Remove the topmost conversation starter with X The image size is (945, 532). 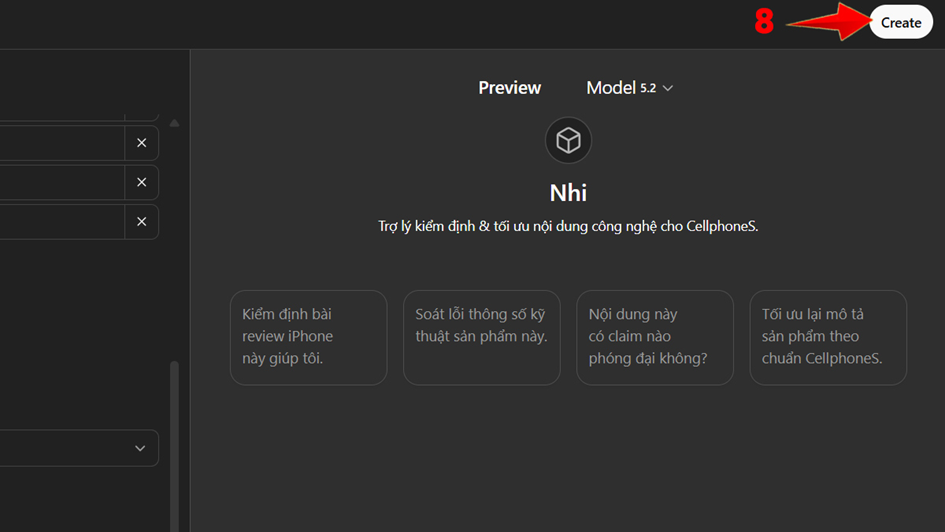click(x=141, y=143)
